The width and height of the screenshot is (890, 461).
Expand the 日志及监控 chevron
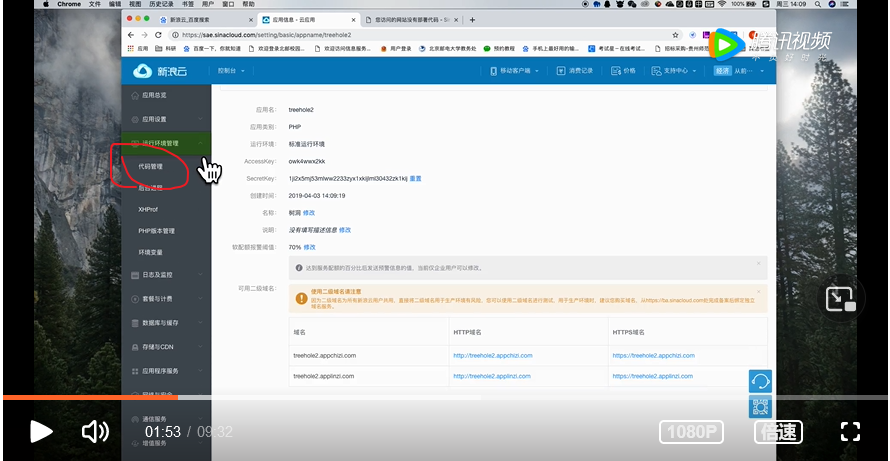[x=200, y=275]
